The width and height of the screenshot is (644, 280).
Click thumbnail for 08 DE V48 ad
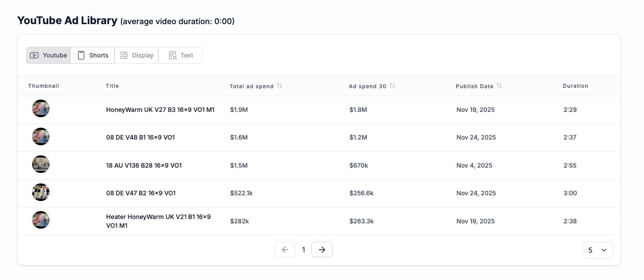pyautogui.click(x=41, y=136)
